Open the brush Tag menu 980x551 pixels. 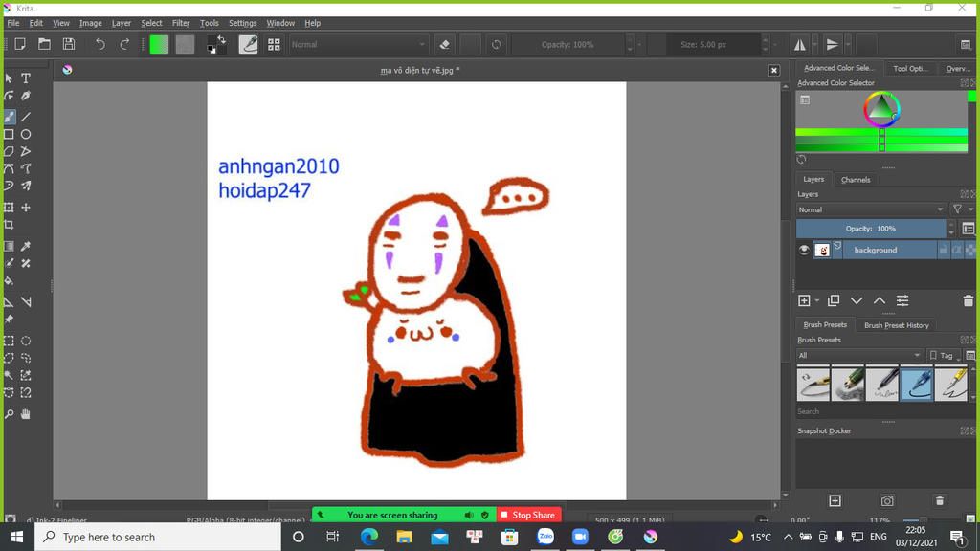pos(944,356)
